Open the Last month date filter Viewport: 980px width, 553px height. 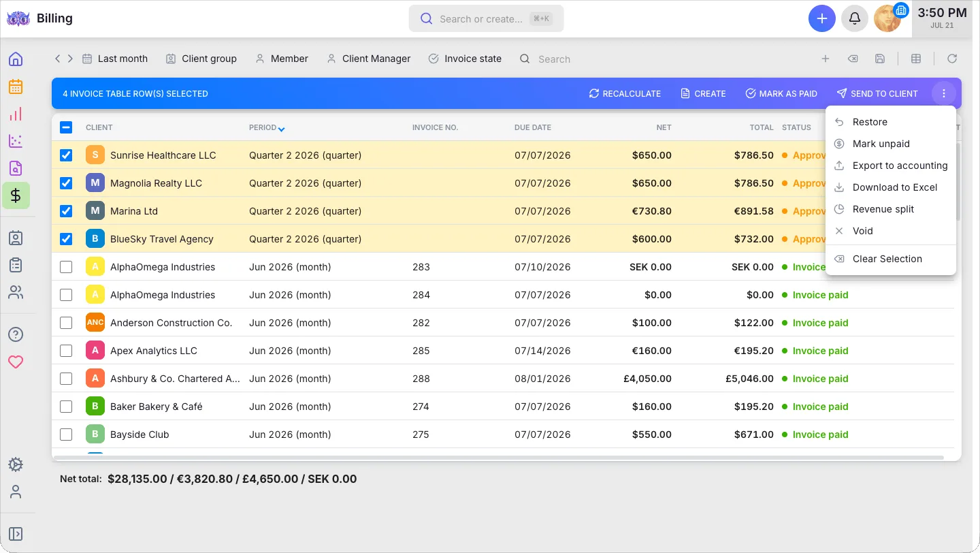(x=115, y=59)
